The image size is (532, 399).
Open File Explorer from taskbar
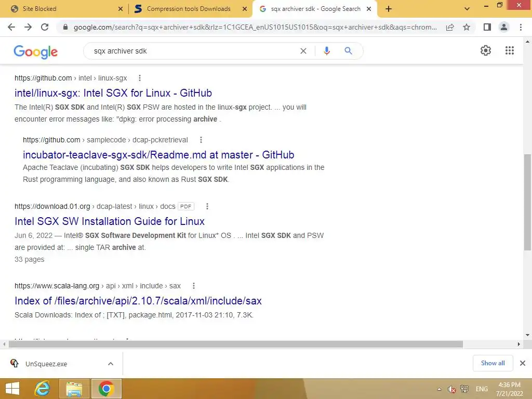(x=74, y=389)
